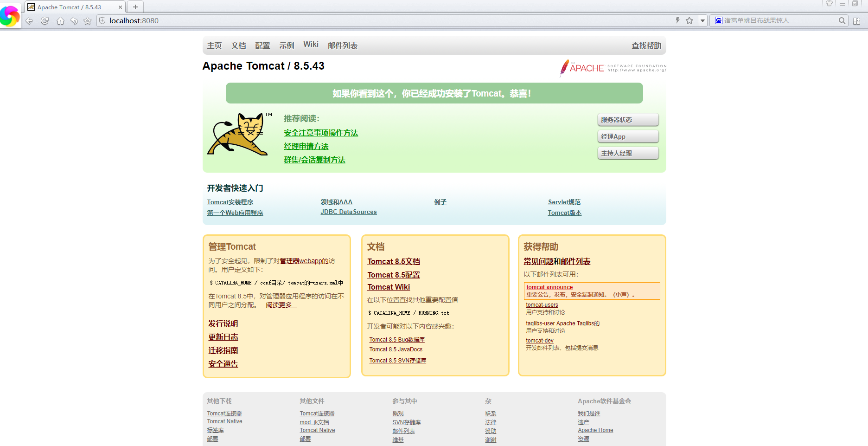Click the 阅读更多... link
This screenshot has width=868, height=446.
[281, 305]
